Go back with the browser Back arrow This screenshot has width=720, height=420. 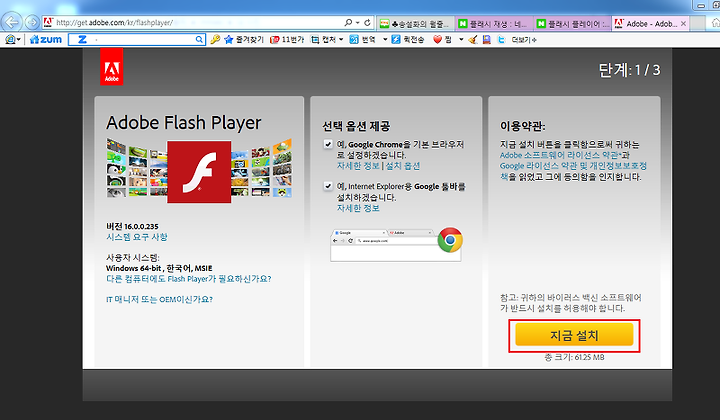tap(12, 22)
